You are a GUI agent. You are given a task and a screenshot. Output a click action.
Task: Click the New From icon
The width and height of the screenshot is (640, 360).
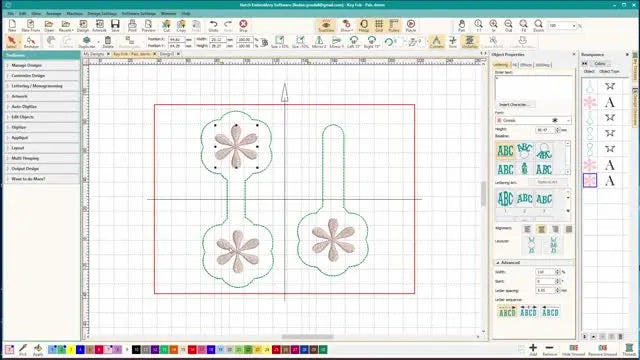tap(31, 25)
